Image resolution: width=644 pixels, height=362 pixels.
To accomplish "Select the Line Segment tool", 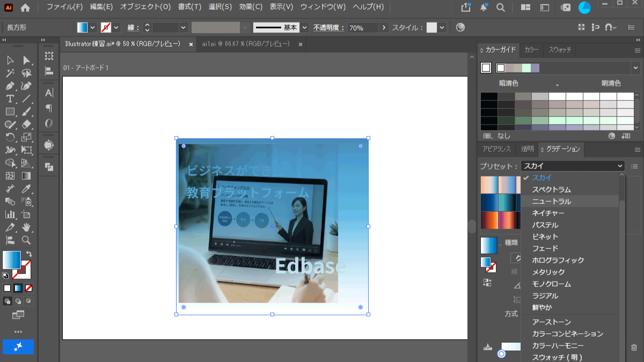I will pos(26,99).
